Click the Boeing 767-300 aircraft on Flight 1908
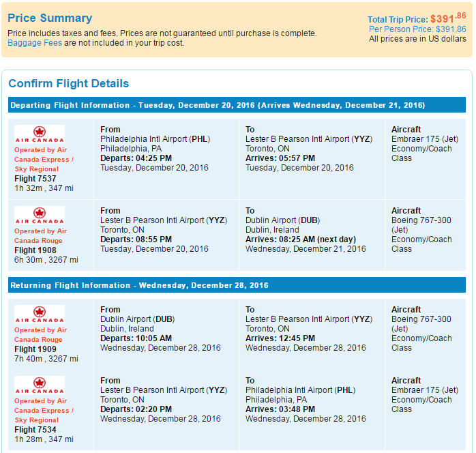The width and height of the screenshot is (476, 453). (x=421, y=225)
